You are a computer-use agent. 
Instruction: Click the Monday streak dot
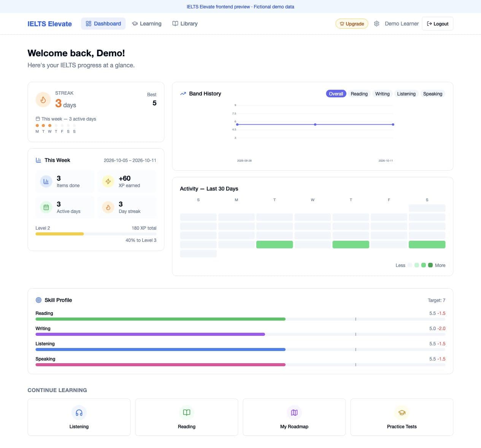37,126
